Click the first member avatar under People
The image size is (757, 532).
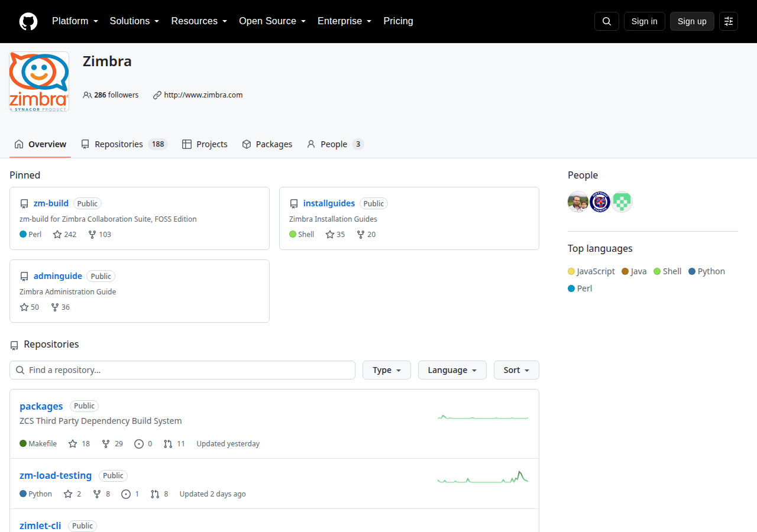(x=578, y=202)
